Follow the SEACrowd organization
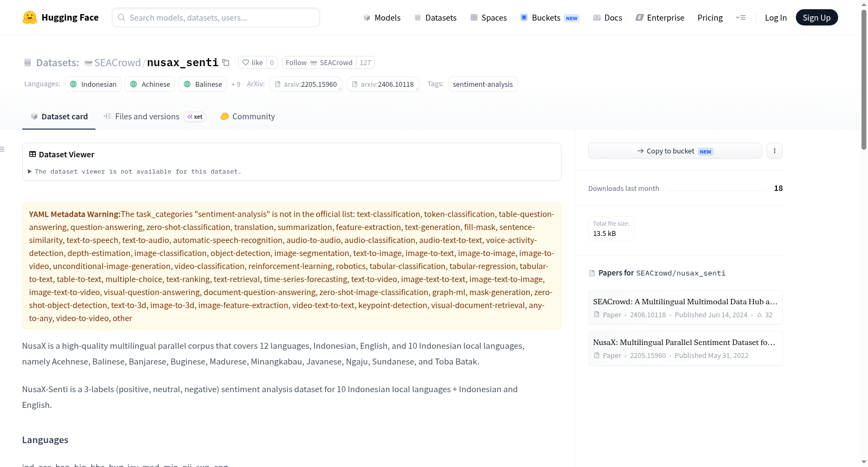The height and width of the screenshot is (467, 868). [x=319, y=62]
